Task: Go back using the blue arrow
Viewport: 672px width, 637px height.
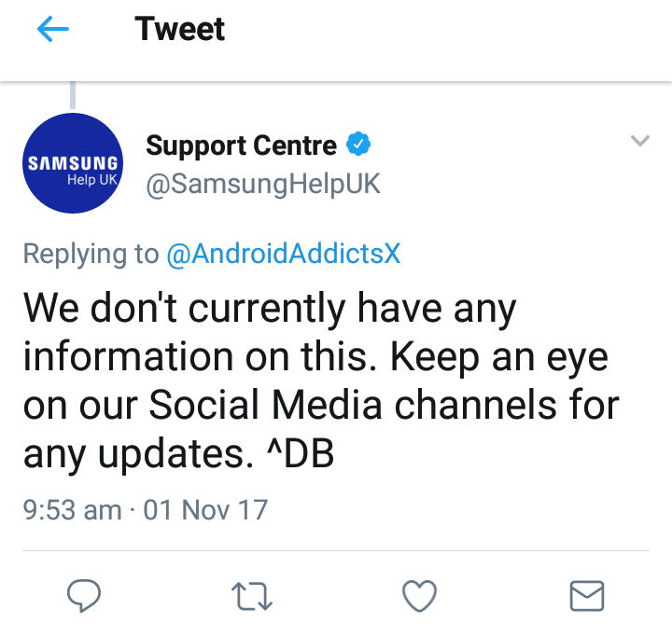Action: pyautogui.click(x=53, y=29)
